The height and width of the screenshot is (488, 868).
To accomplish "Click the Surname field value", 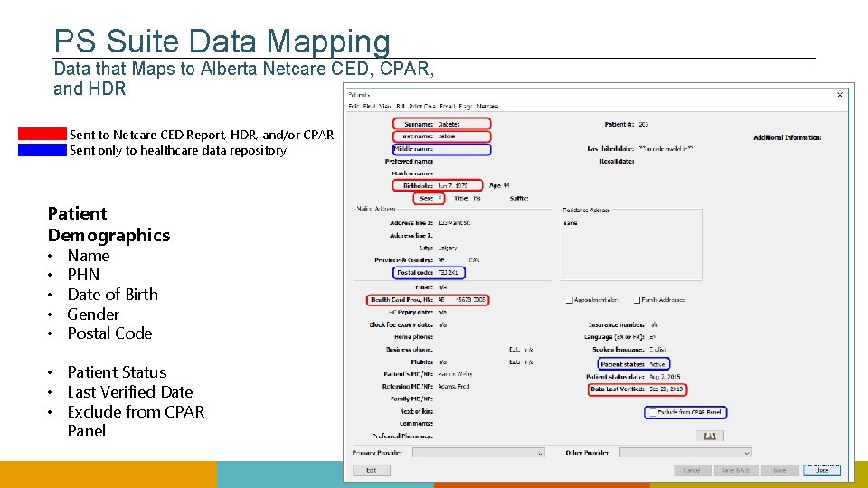I will 449,124.
